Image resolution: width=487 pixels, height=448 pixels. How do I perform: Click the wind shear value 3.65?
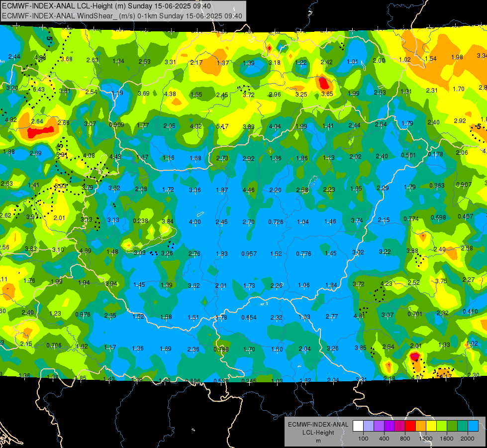click(x=327, y=94)
